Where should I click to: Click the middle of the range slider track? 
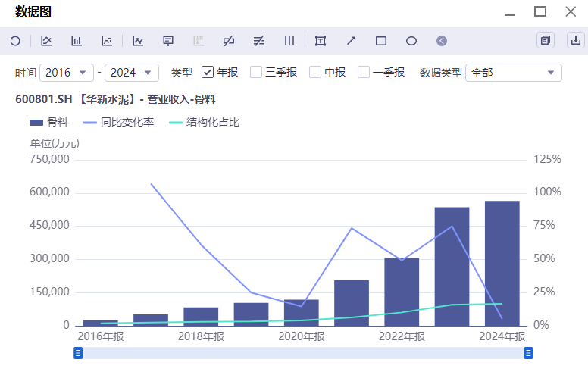[303, 353]
